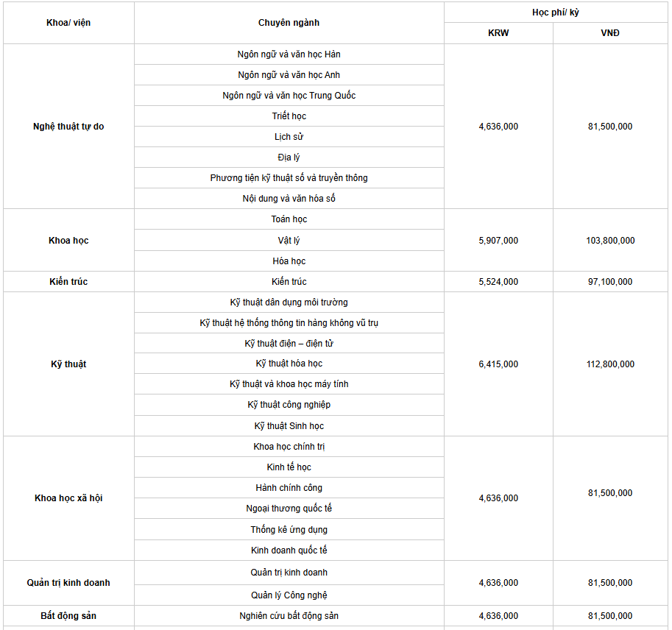Select the 6,415,000 KRW tuition cell
672x630 pixels.
[x=498, y=364]
